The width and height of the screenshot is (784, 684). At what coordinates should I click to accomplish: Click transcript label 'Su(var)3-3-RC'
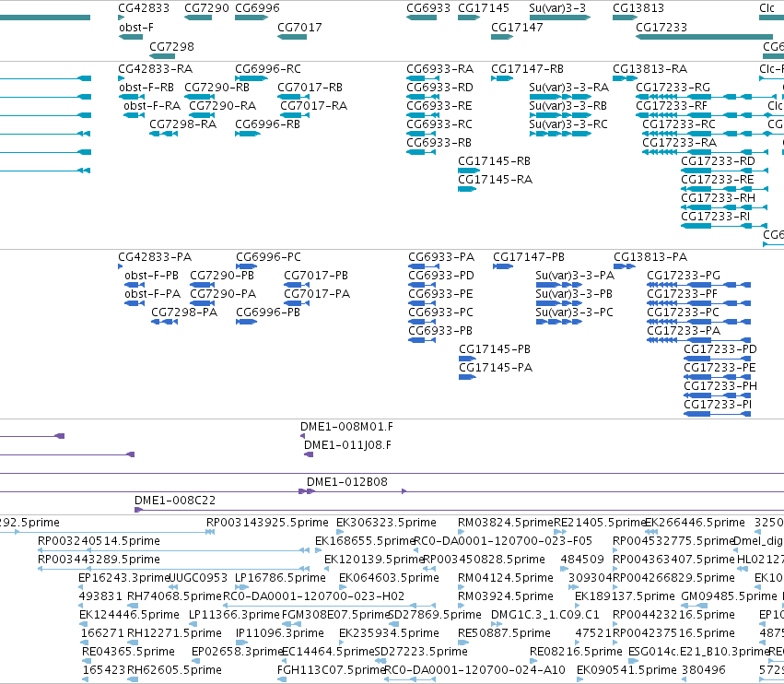click(568, 124)
